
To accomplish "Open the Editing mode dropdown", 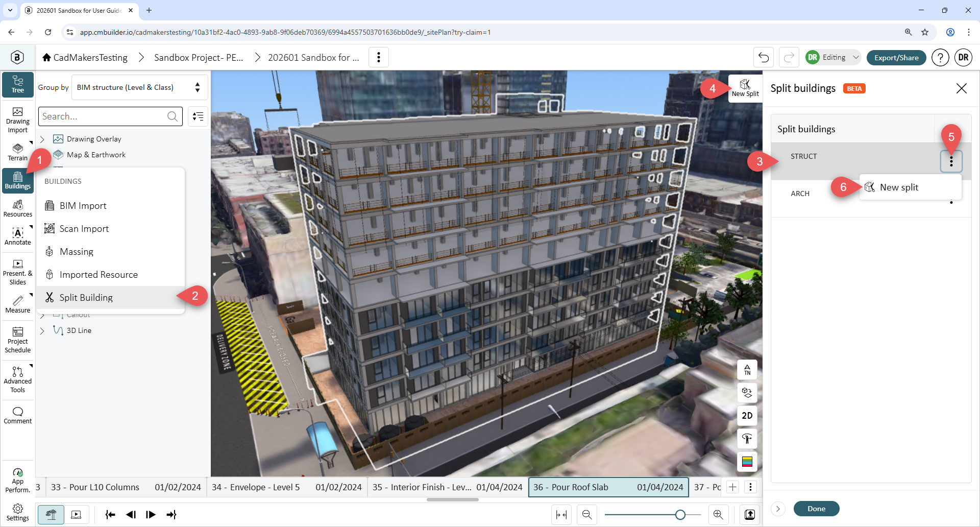I will coord(833,57).
